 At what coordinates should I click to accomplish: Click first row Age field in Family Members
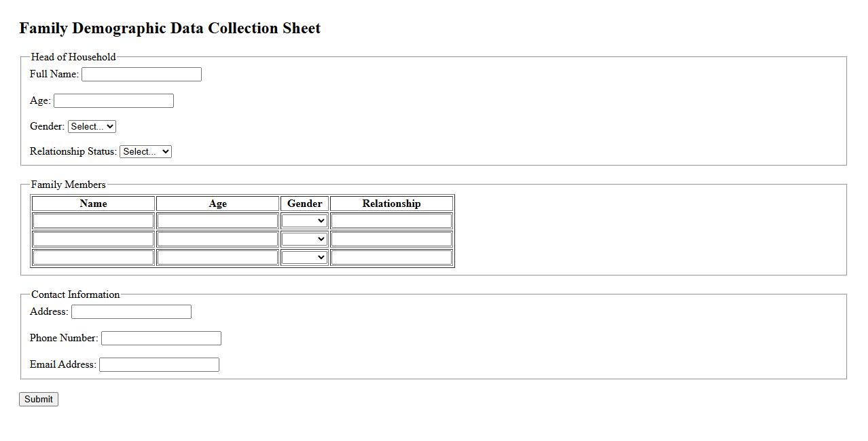(217, 221)
